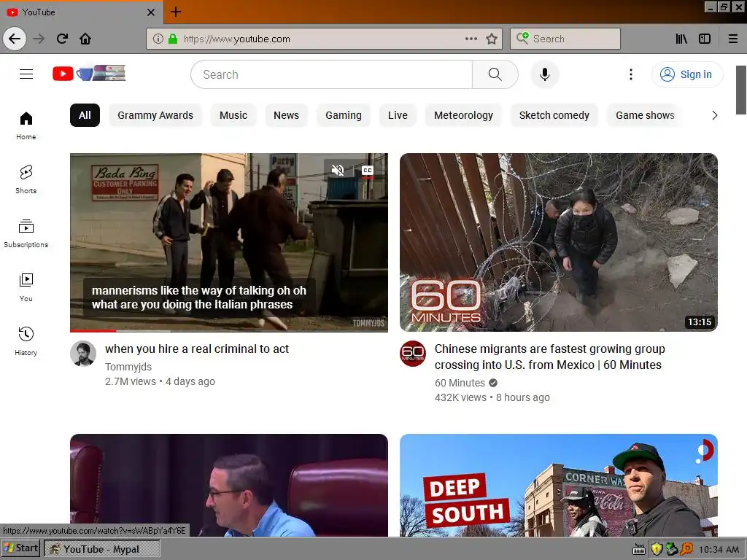This screenshot has width=747, height=560.
Task: Select the Music chip
Action: click(233, 115)
